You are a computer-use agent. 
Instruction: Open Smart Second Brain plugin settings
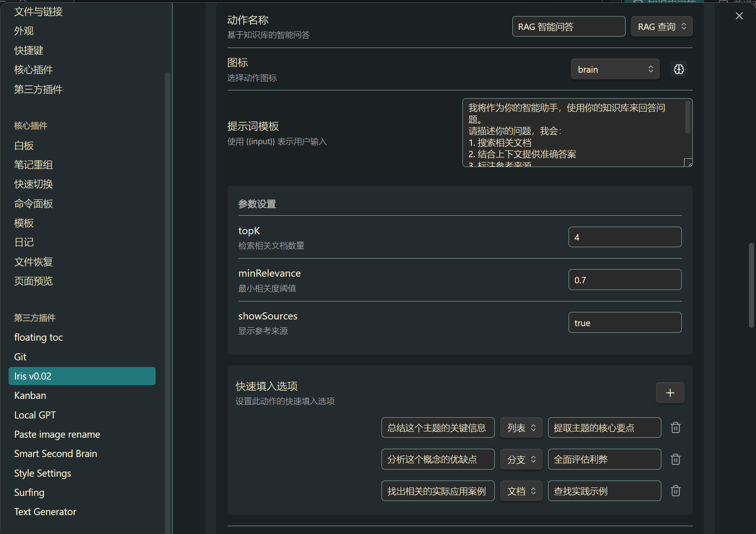coord(82,453)
